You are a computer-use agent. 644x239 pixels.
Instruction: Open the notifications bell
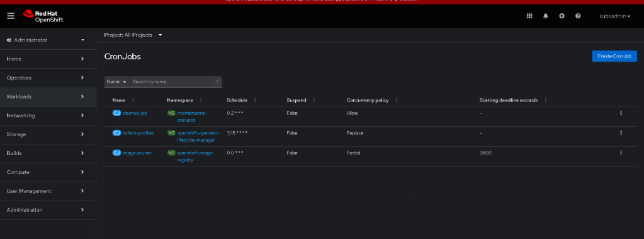(x=545, y=16)
